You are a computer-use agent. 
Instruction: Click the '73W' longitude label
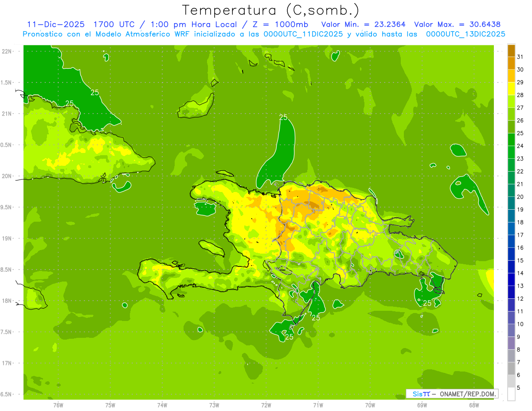[214, 405]
